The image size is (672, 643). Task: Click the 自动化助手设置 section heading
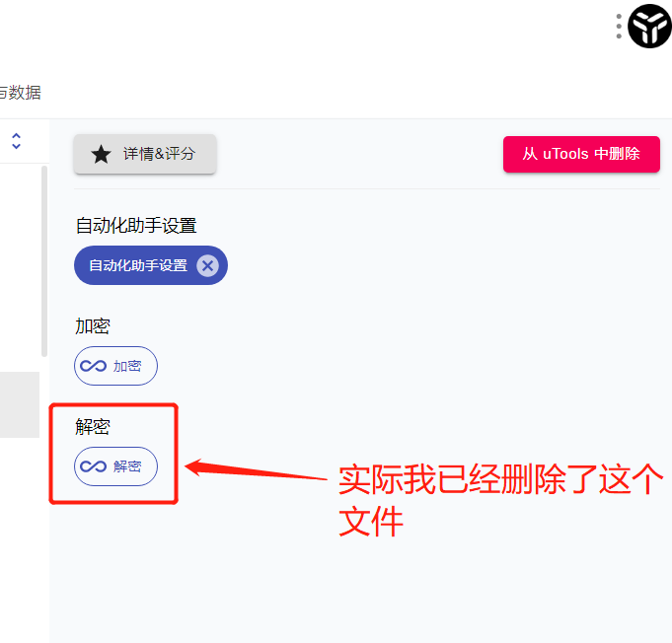[136, 225]
